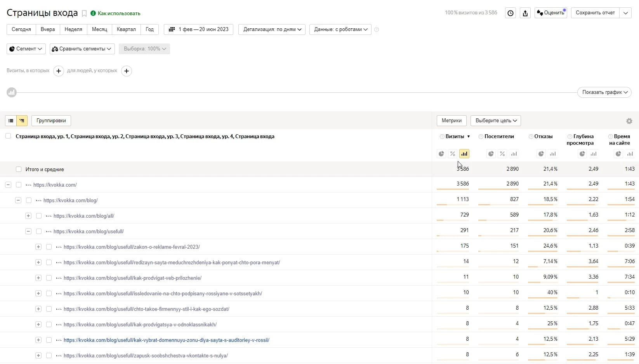Open the date range 1 фев — 20 июн 2023

[198, 29]
